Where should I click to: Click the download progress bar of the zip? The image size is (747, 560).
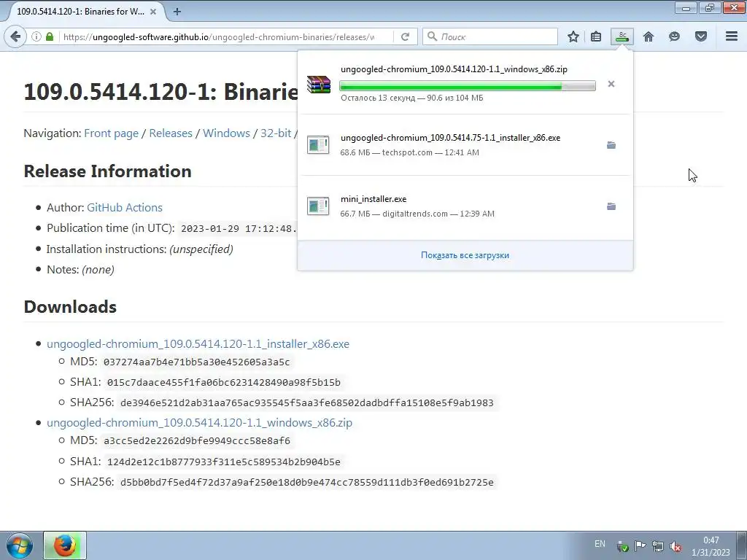[468, 86]
